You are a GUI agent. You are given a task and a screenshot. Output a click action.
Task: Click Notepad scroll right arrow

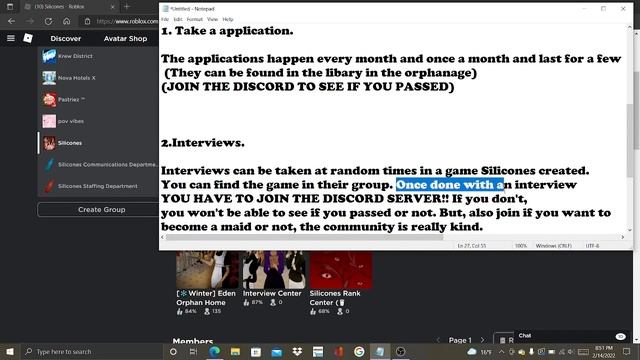pyautogui.click(x=623, y=237)
